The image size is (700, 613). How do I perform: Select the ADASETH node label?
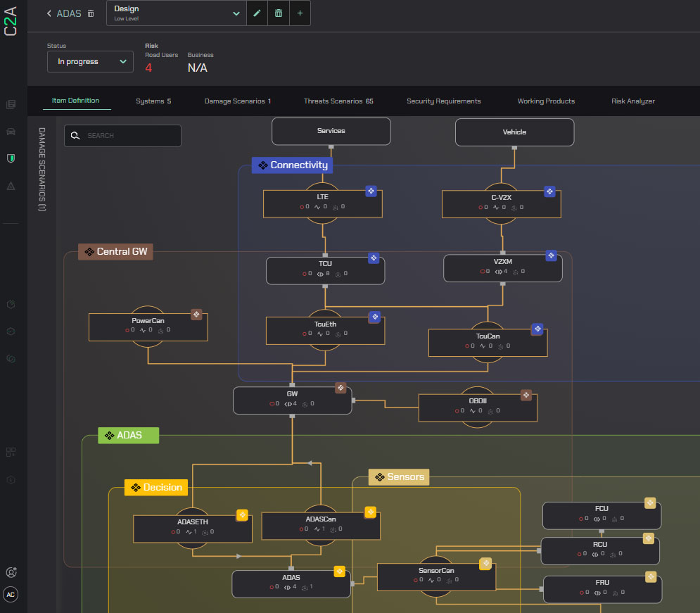pyautogui.click(x=192, y=522)
